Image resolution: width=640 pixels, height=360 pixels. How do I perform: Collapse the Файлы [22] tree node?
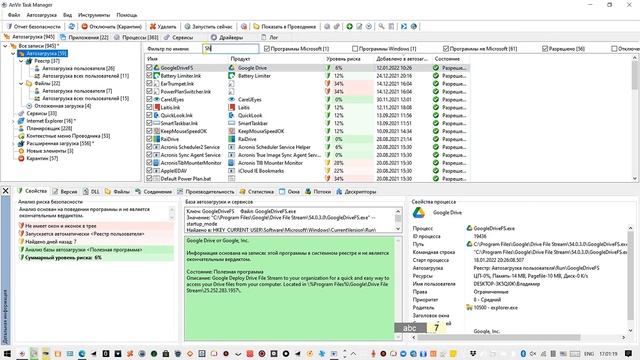21,83
